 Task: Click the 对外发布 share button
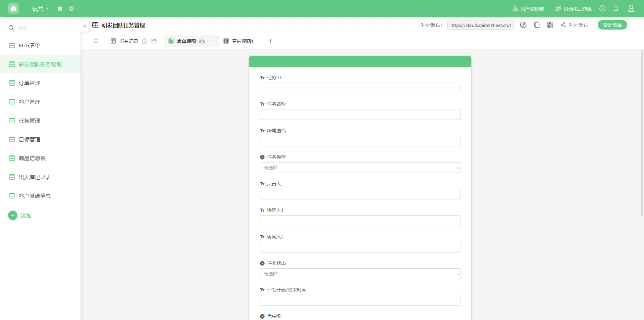(574, 25)
